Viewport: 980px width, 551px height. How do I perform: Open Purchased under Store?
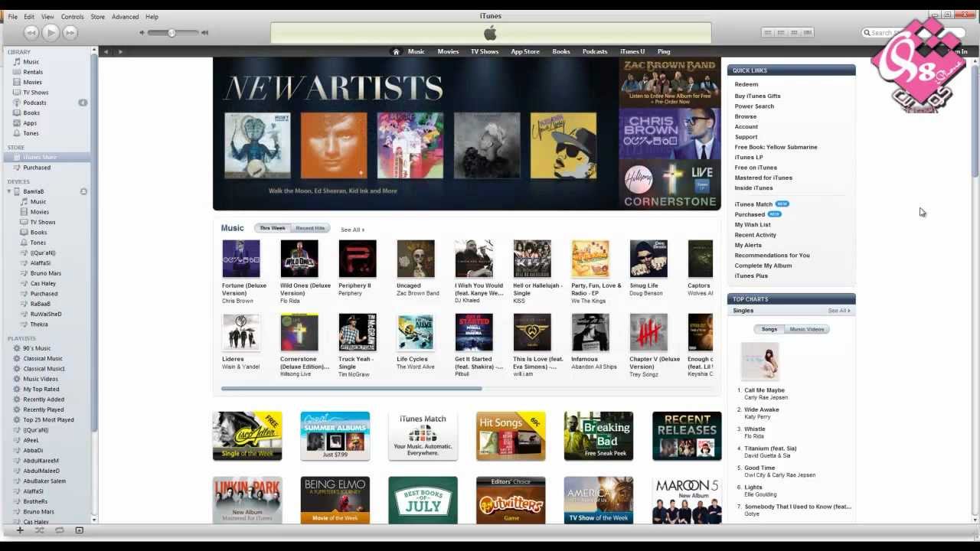click(37, 168)
